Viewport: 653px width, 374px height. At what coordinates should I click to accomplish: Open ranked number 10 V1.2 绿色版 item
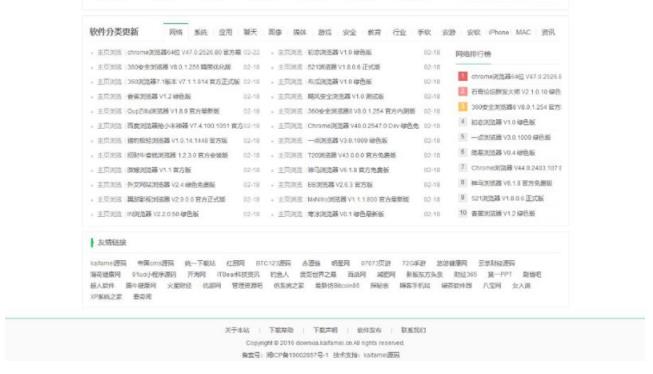click(x=503, y=213)
